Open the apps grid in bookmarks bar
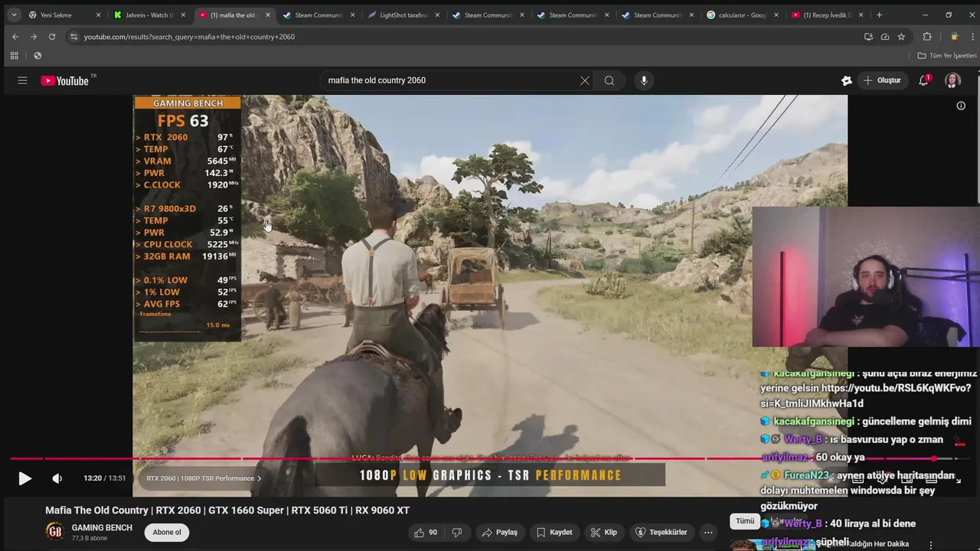 (x=14, y=55)
